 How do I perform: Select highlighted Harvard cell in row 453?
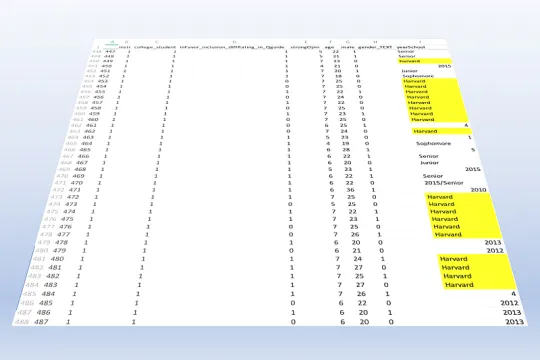[x=430, y=81]
